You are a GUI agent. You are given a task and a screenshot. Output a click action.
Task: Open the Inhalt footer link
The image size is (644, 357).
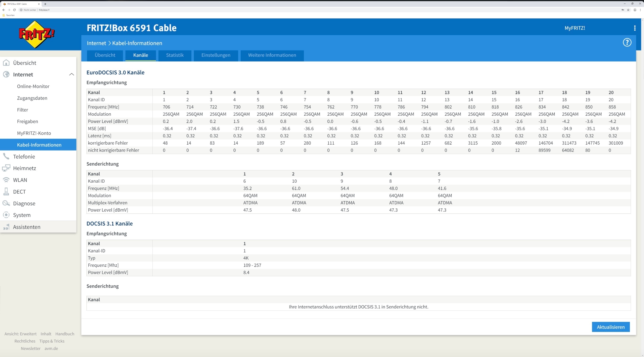46,334
